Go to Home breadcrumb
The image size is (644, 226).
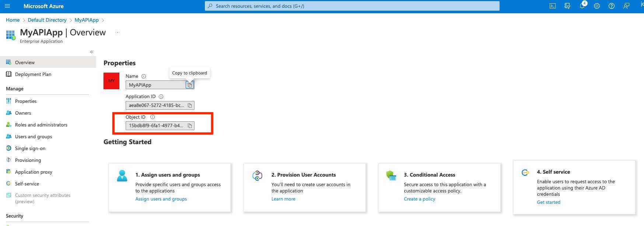[13, 20]
